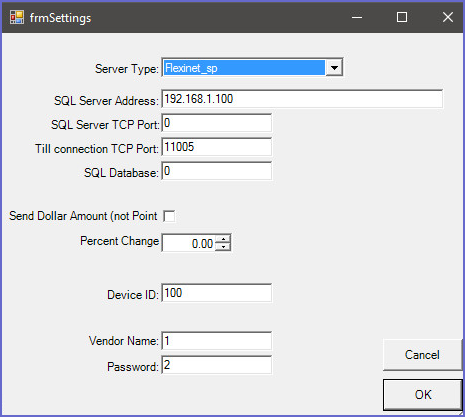This screenshot has width=465, height=417.
Task: Click the SQL Server Address field
Action: pos(302,99)
